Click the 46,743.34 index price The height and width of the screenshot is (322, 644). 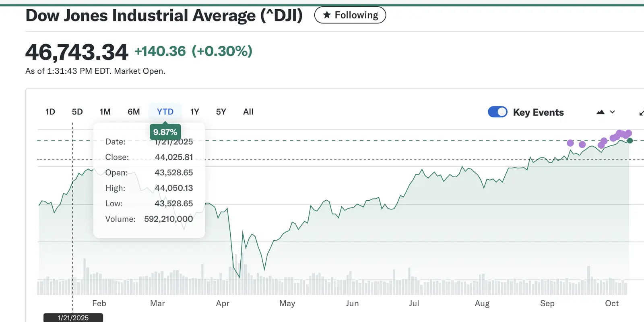coord(77,52)
